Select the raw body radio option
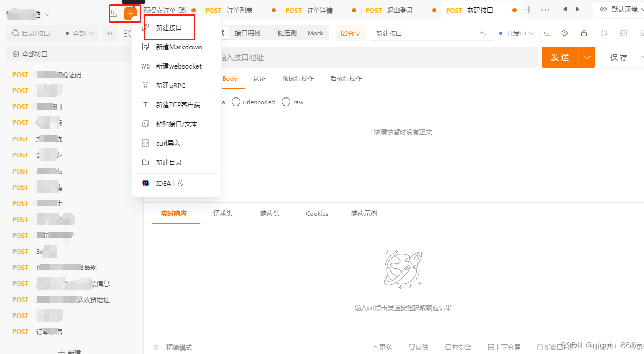This screenshot has height=354, width=644. [293, 102]
